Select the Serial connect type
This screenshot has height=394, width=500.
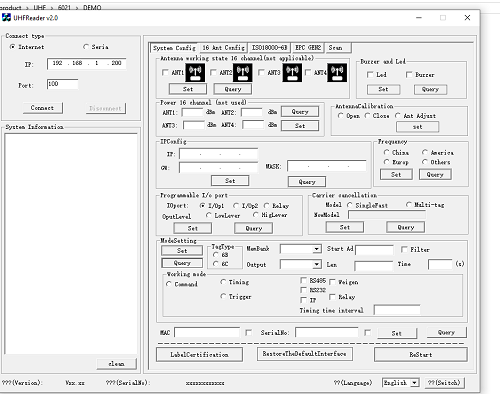click(x=86, y=47)
